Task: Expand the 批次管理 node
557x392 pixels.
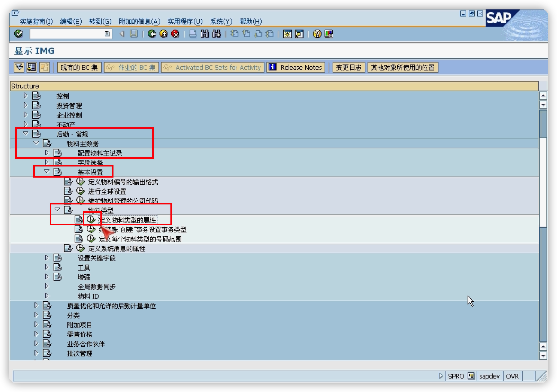Action: point(36,353)
